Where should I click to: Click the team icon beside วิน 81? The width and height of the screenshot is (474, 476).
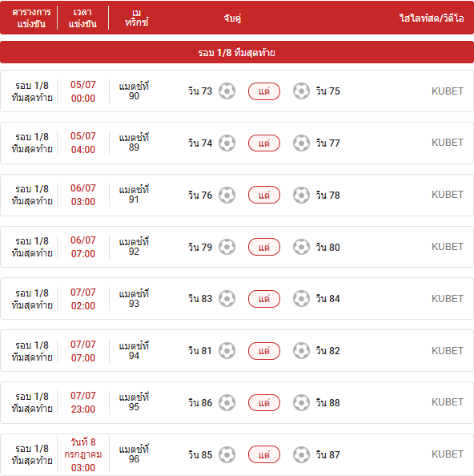coord(227,351)
